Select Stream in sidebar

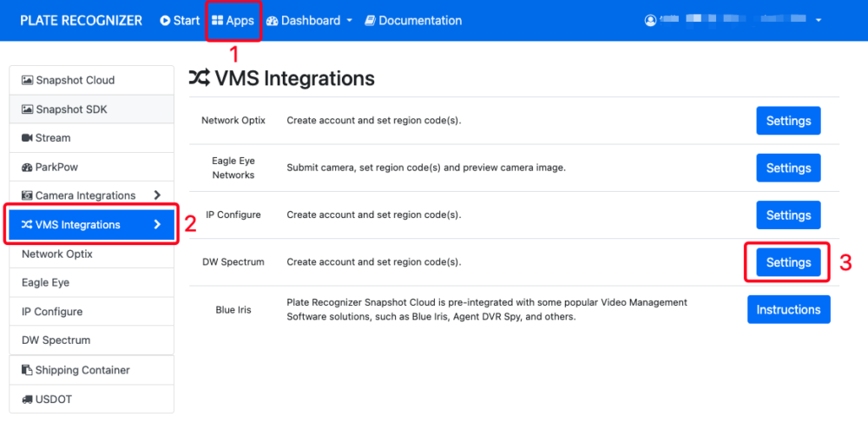tap(92, 138)
